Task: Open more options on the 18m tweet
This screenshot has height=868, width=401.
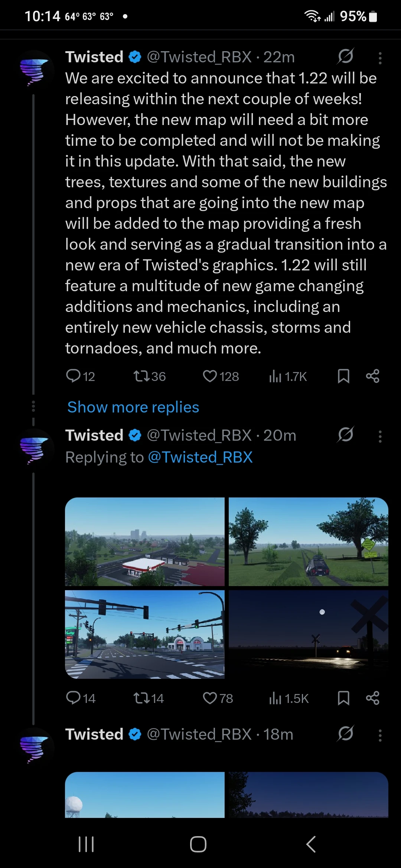Action: [380, 736]
